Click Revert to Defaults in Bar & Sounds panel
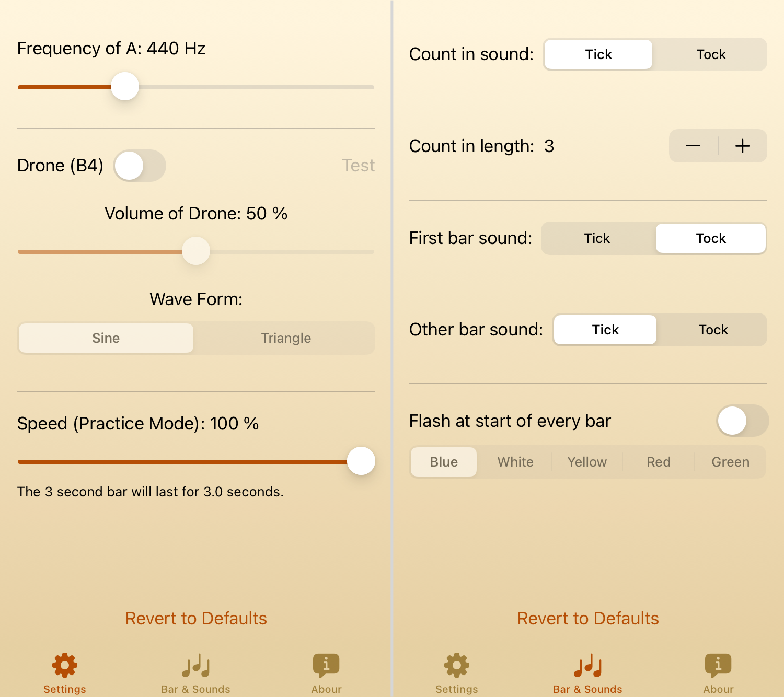Screen dimensions: 784x697 tap(588, 618)
